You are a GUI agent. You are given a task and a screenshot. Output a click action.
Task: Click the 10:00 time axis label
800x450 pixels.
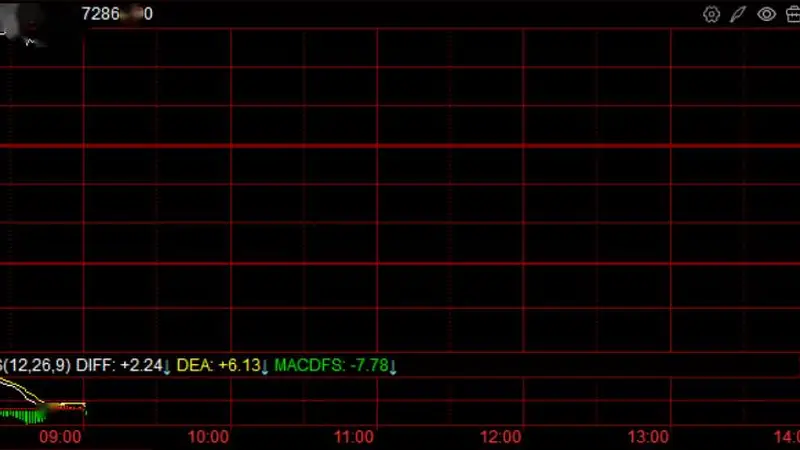coord(208,437)
